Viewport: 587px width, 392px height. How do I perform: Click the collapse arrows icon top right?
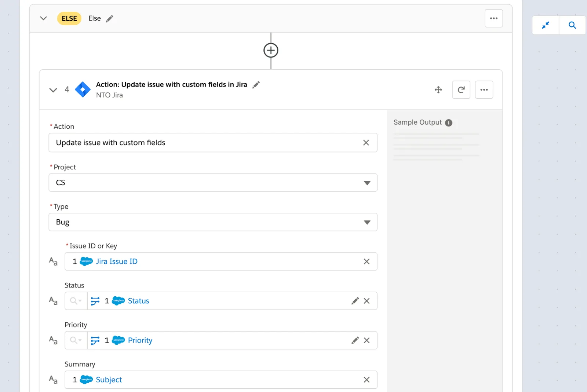click(x=545, y=25)
